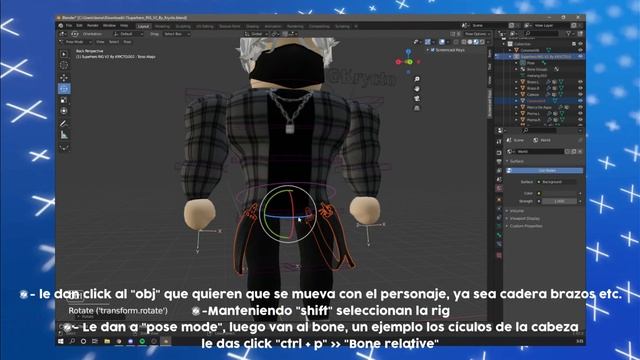Click the World name input field
This screenshot has height=360, width=640.
(x=540, y=151)
